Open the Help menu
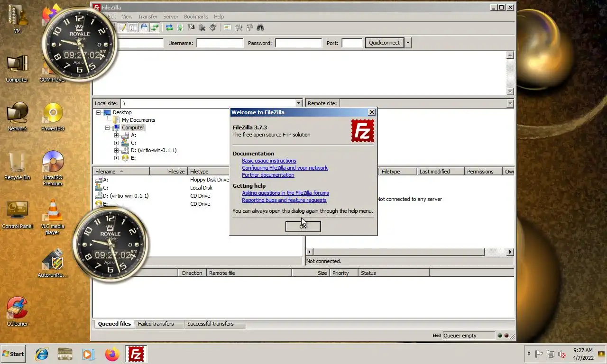 click(x=219, y=17)
